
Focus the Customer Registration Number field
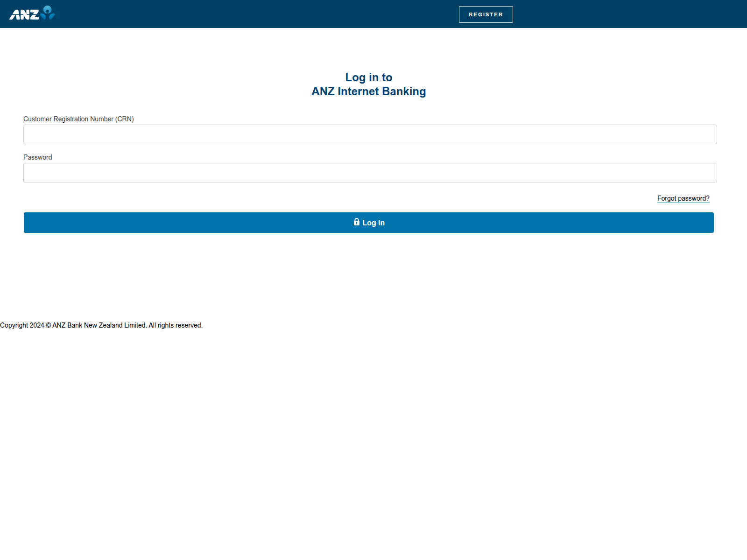pos(370,134)
